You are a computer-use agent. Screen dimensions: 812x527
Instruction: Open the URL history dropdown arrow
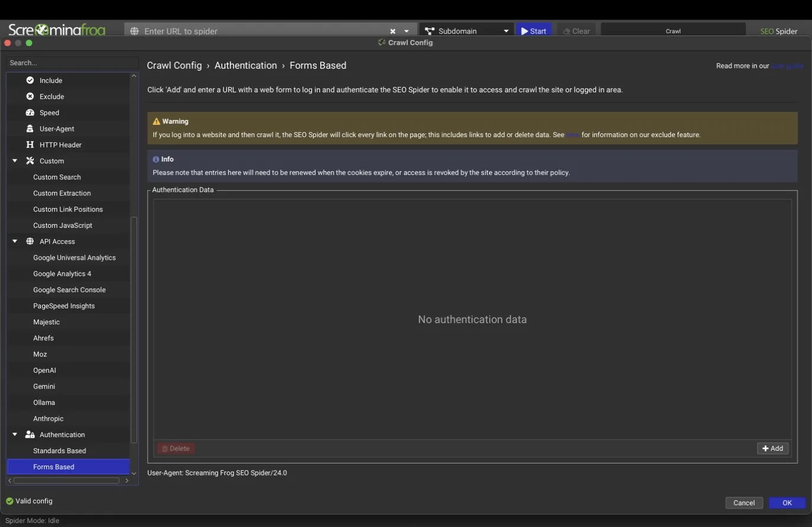click(407, 31)
